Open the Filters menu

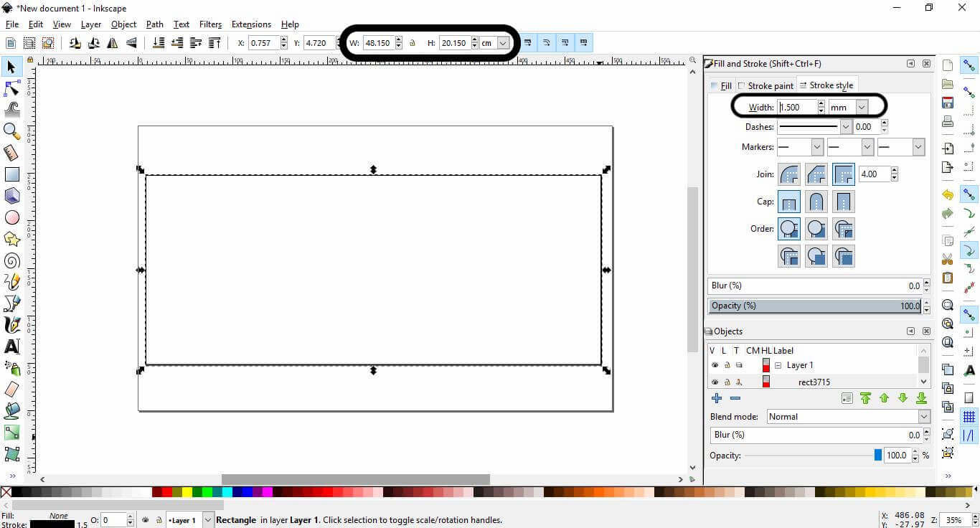pos(210,24)
